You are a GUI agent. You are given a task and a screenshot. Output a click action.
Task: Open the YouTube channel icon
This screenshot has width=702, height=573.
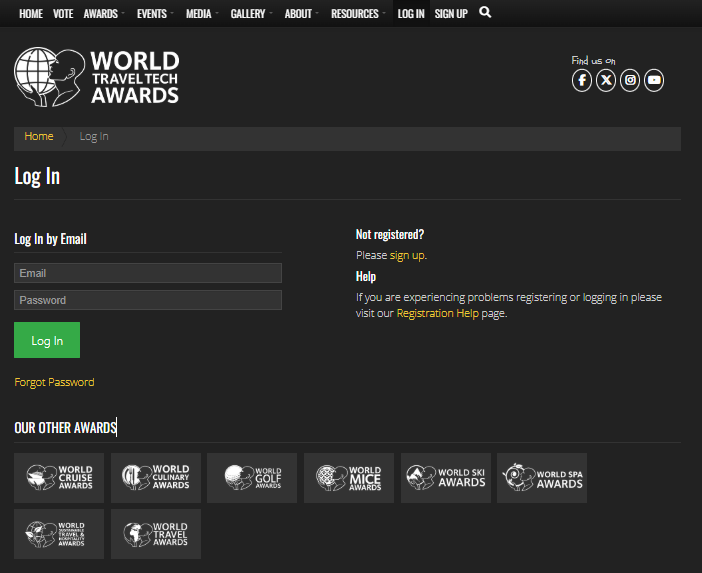point(654,81)
